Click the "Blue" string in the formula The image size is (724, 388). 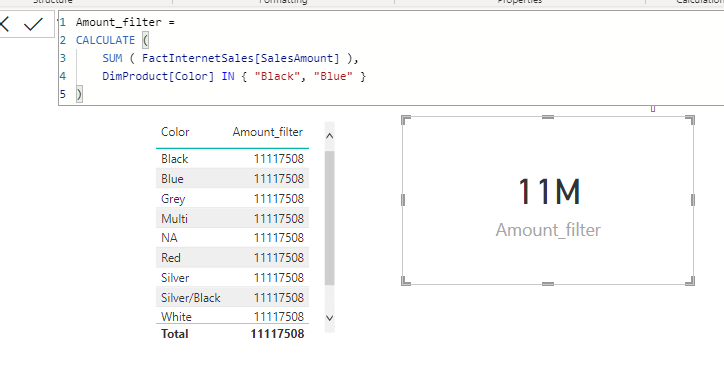333,76
